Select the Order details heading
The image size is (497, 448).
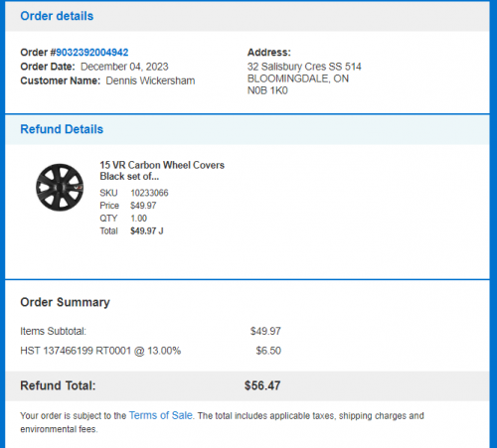[x=57, y=16]
